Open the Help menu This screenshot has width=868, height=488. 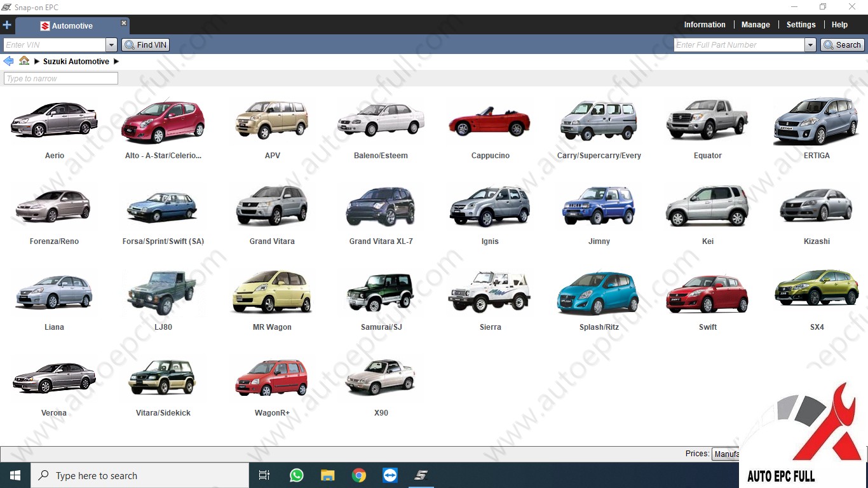click(x=839, y=25)
